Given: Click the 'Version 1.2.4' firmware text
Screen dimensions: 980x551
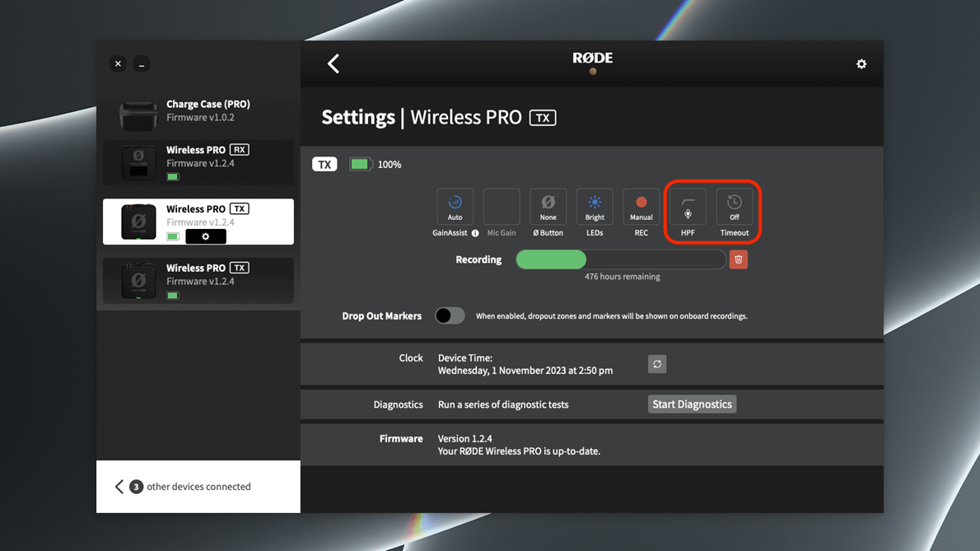Looking at the screenshot, I should 465,438.
